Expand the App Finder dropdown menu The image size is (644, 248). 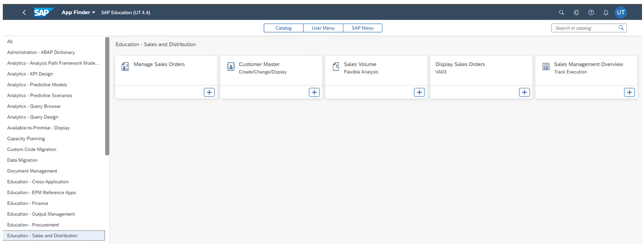pyautogui.click(x=78, y=12)
